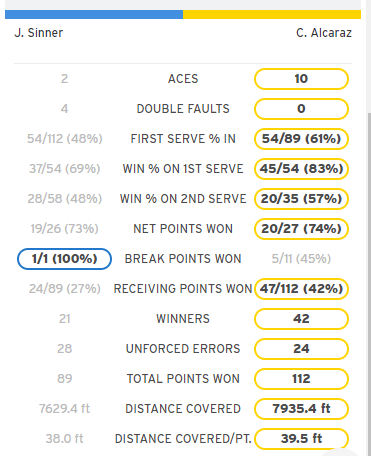This screenshot has height=456, width=371.
Task: Click the blue Sinner portion of the bar
Action: 94,14
